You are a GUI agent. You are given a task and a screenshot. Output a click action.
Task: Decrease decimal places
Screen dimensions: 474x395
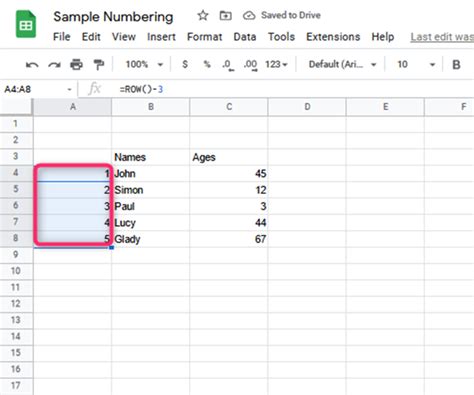228,65
